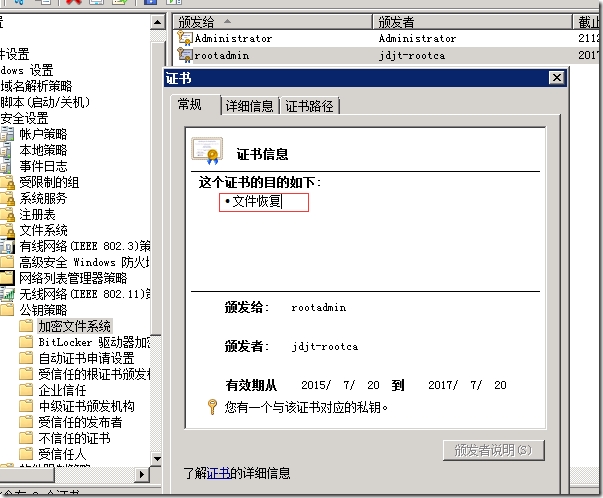Select 高级安全 Windows 防火墙 node
603x498 pixels.
(84, 262)
